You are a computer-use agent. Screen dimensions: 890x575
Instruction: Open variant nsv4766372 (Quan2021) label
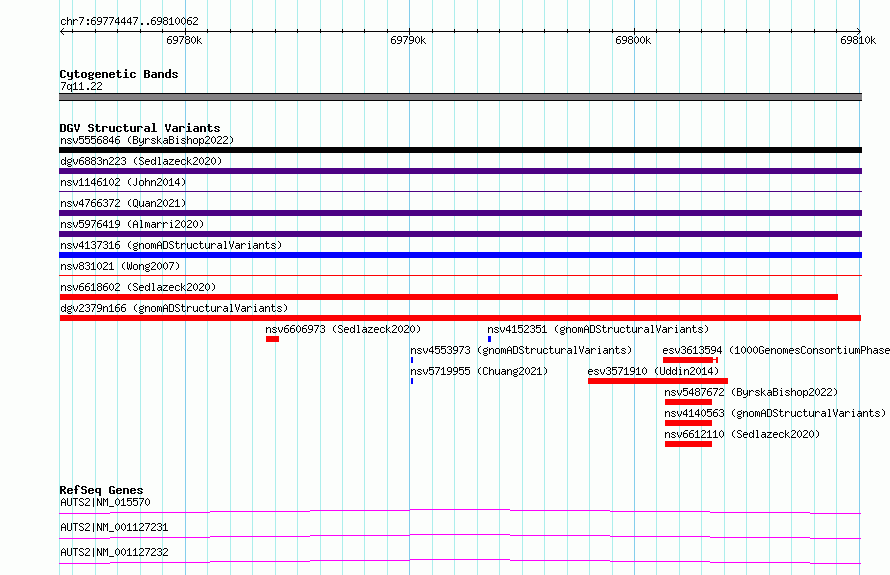click(x=123, y=203)
